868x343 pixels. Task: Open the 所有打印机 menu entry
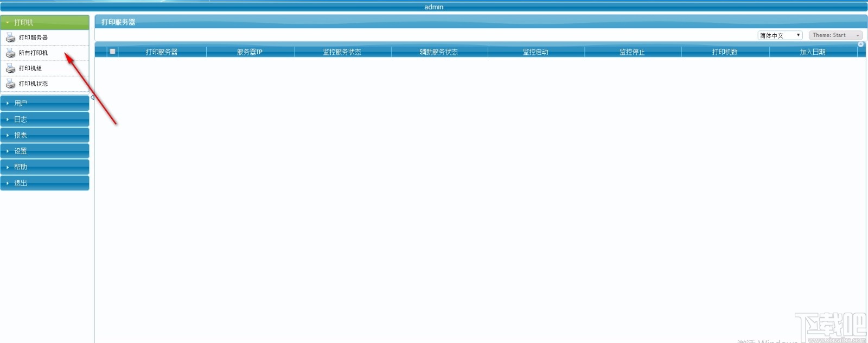[44, 53]
